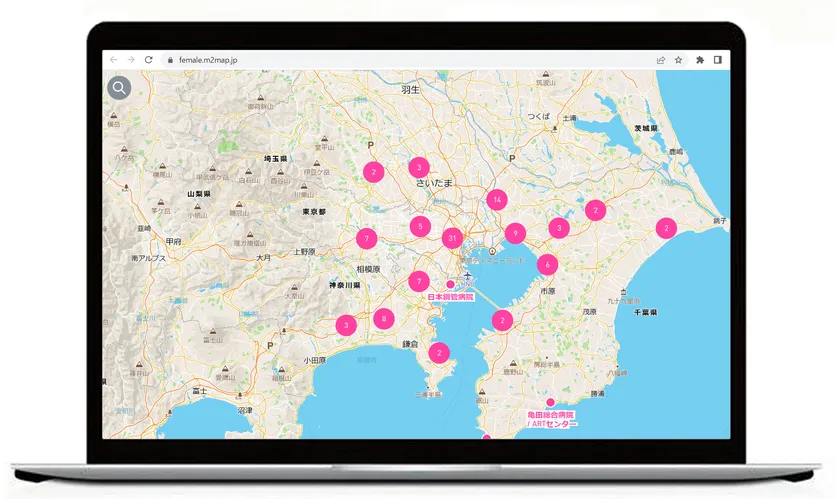Share this page using the share icon

pyautogui.click(x=661, y=60)
